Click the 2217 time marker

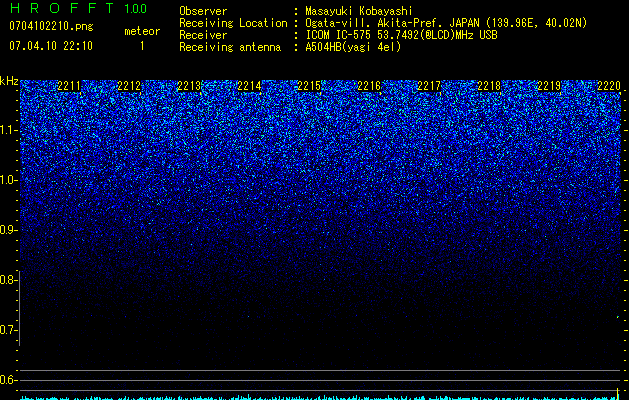coord(429,86)
